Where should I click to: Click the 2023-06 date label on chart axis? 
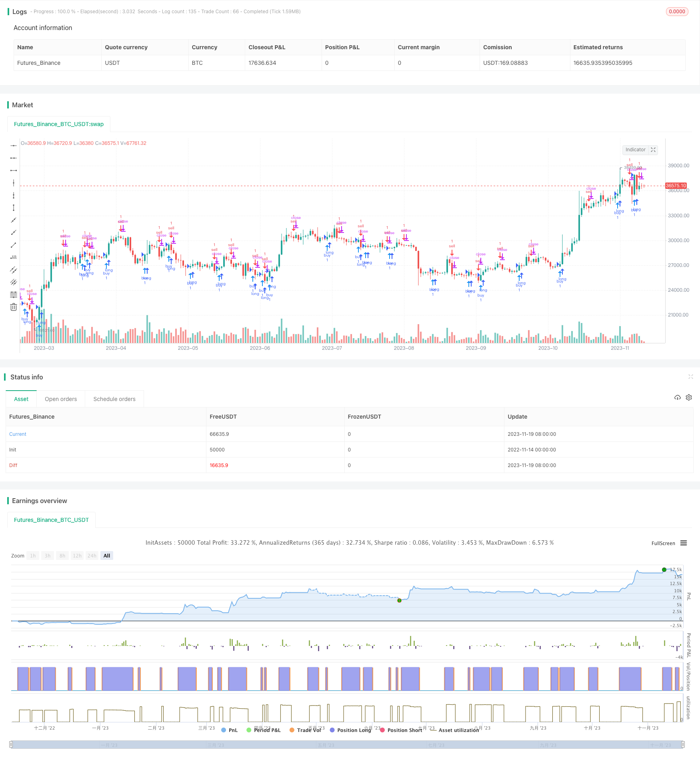tap(260, 348)
